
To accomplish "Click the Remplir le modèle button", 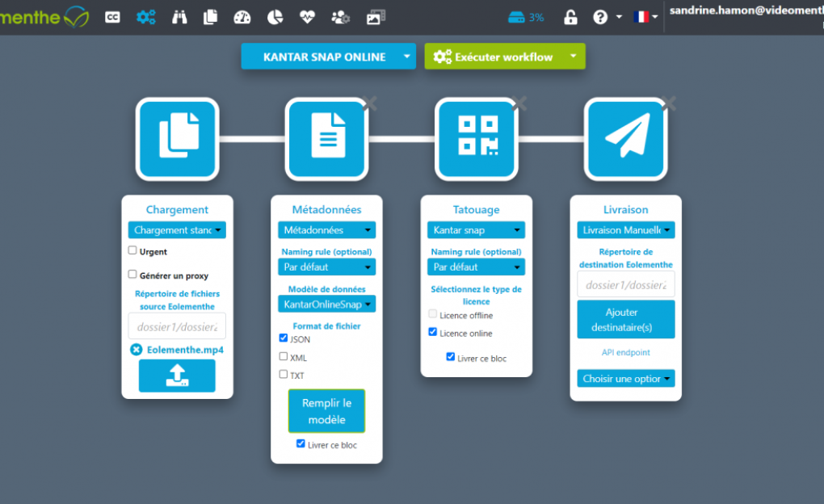I will pos(326,411).
